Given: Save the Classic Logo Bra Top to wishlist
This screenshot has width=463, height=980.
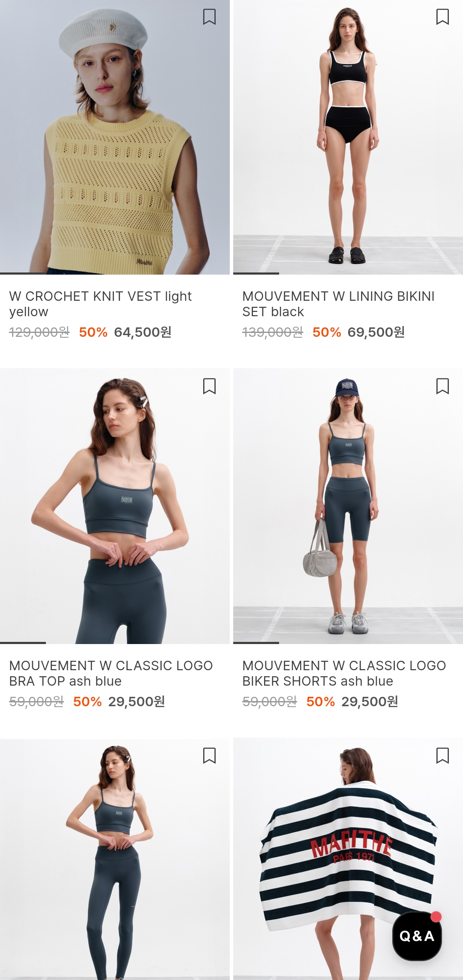Looking at the screenshot, I should click(209, 386).
